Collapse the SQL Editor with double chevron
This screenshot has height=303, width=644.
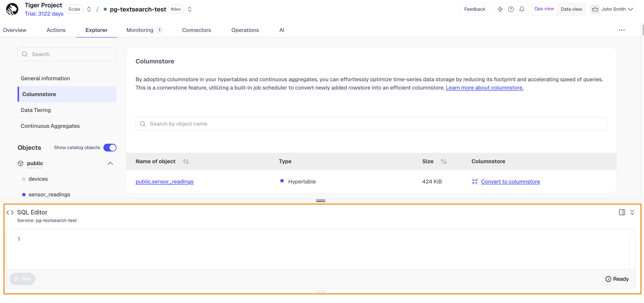[x=633, y=212]
